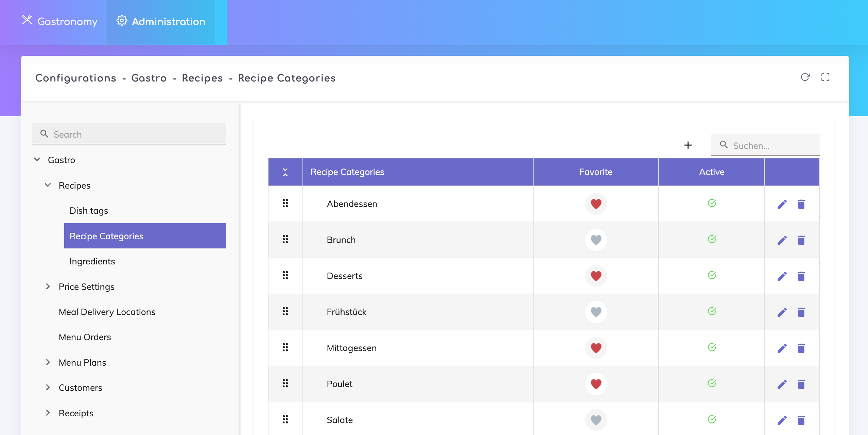
Task: Click the fullscreen expand icon
Action: 825,77
